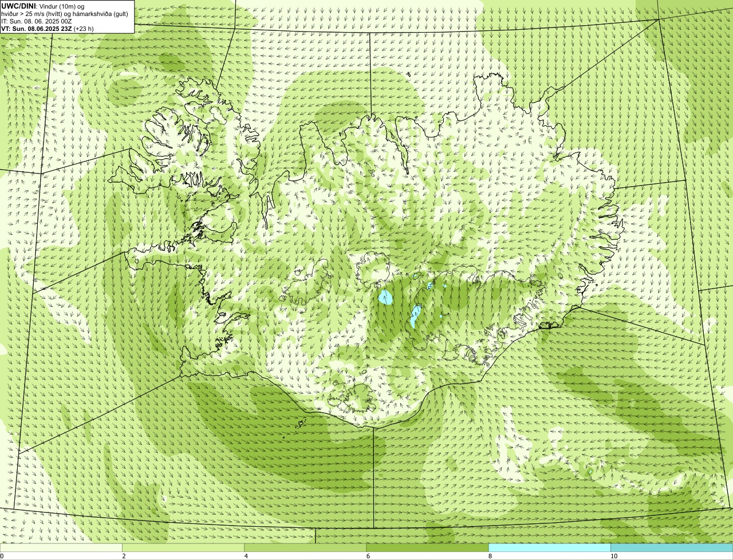733x560 pixels.
Task: Click the 'UWC/DINI: Vindur (10m) og' title line
Action: 43,6
